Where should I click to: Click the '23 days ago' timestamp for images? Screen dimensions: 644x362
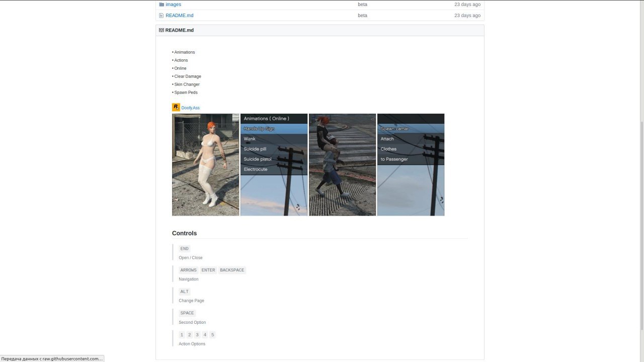click(x=467, y=5)
